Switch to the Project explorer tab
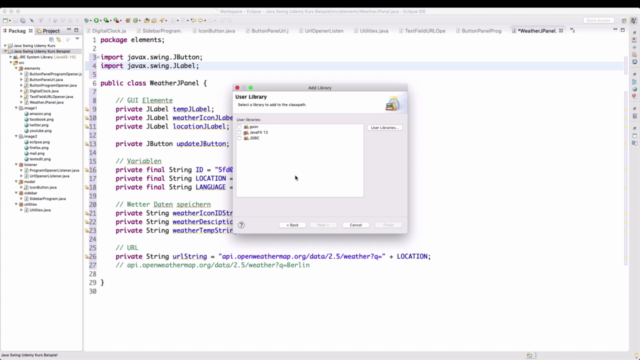 click(x=48, y=31)
